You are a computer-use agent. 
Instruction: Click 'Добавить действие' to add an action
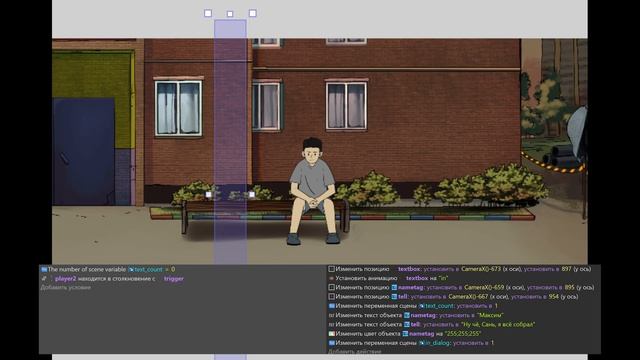click(354, 351)
